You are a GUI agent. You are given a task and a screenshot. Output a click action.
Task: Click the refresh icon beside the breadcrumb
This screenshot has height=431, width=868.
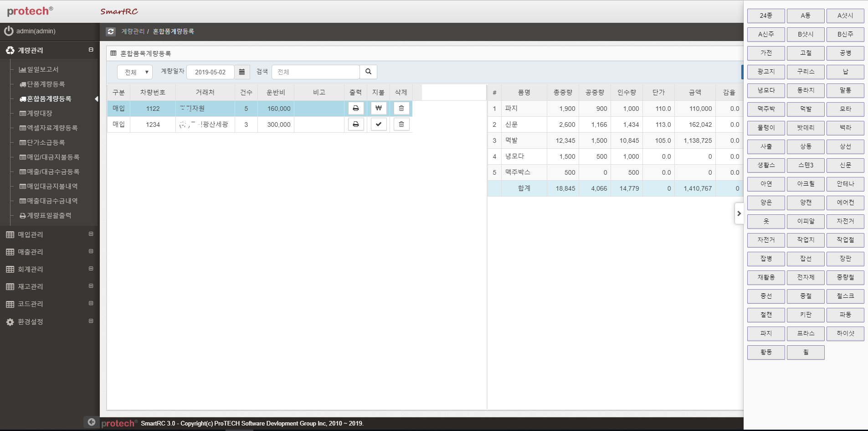pos(111,31)
